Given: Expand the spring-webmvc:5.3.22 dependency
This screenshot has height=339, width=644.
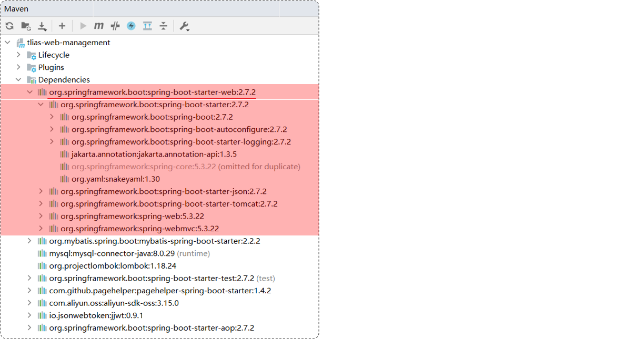Looking at the screenshot, I should point(41,229).
